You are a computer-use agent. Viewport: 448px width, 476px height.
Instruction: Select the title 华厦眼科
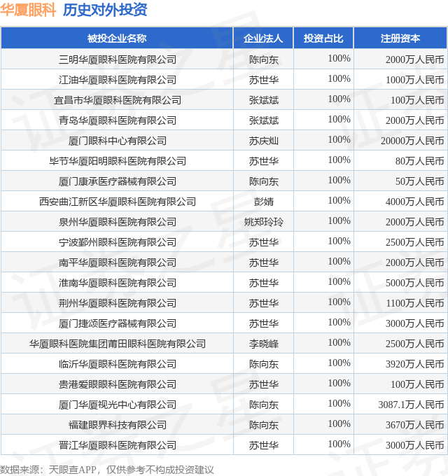click(x=28, y=10)
